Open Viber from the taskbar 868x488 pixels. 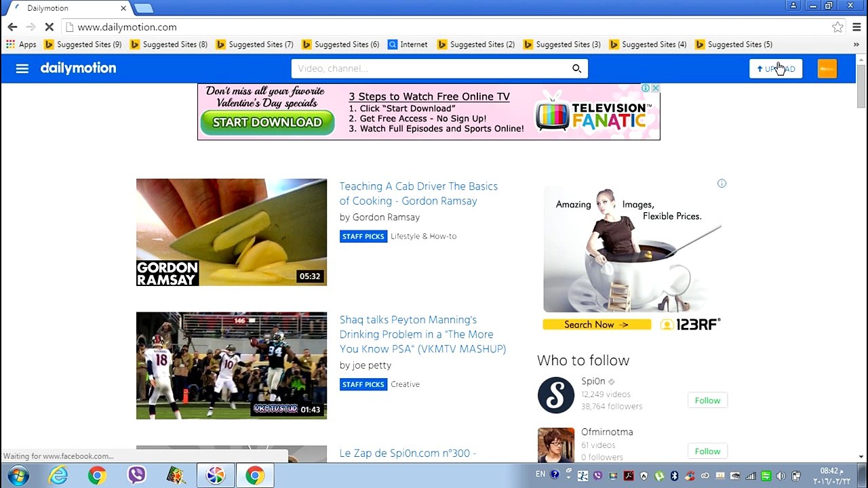point(137,476)
